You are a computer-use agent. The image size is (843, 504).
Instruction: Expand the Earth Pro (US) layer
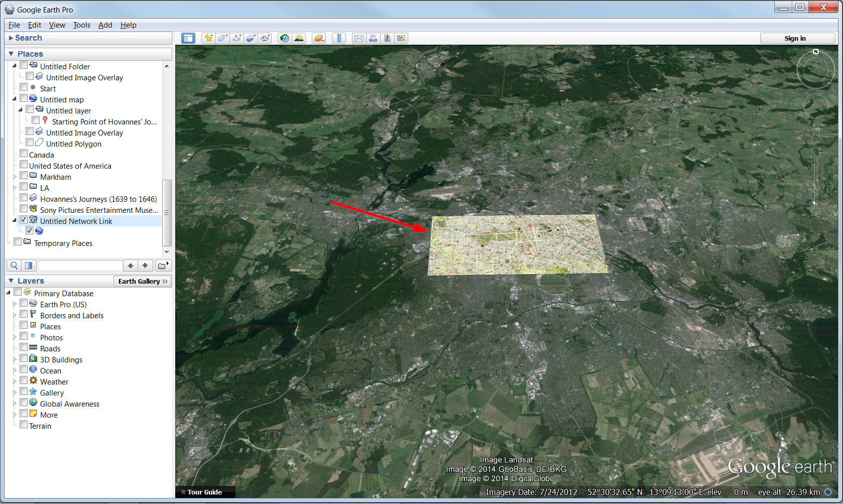point(15,304)
